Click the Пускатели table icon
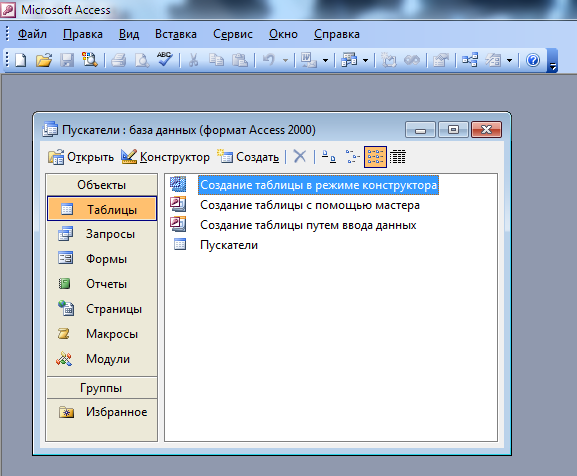The image size is (577, 476). 180,244
